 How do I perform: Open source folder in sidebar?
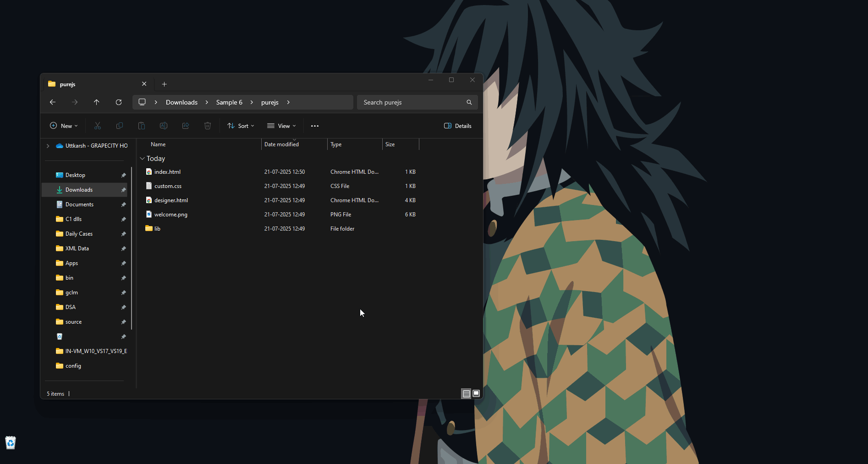point(84,322)
